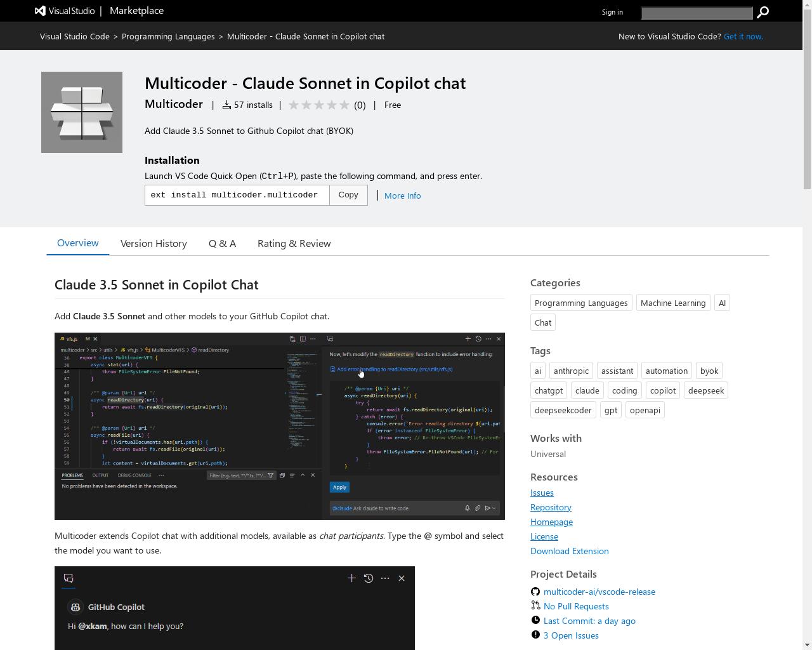Click the alert icon beside 3 Open Issues
The width and height of the screenshot is (812, 650).
(x=535, y=635)
